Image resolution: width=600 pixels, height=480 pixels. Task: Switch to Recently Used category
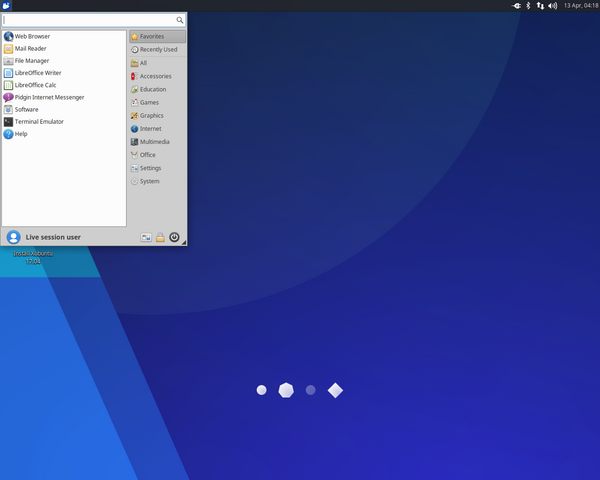[158, 49]
